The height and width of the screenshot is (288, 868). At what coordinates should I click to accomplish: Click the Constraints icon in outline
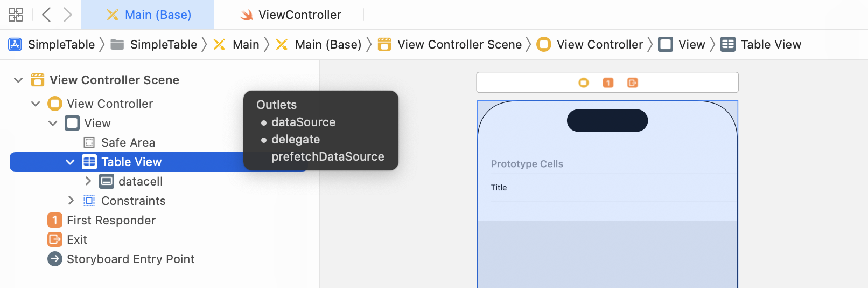tap(89, 201)
